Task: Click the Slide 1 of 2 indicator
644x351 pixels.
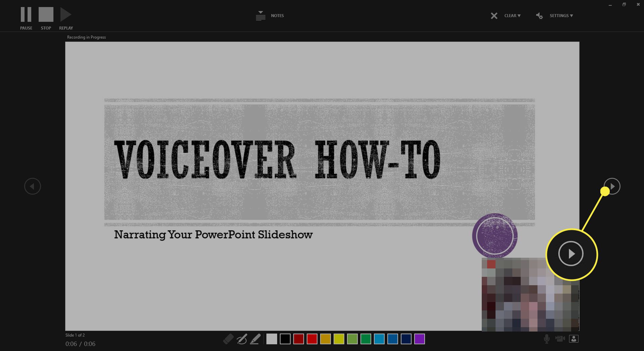Action: (x=75, y=335)
